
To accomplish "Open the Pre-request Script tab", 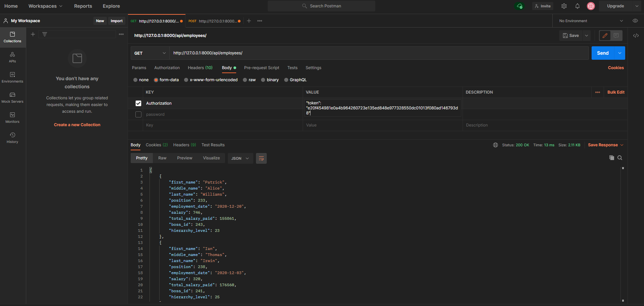I will click(262, 68).
